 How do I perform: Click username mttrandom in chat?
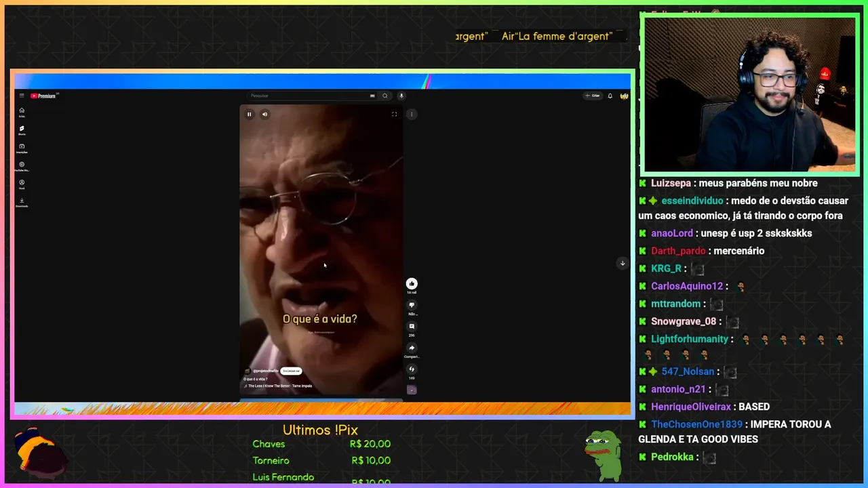[675, 304]
